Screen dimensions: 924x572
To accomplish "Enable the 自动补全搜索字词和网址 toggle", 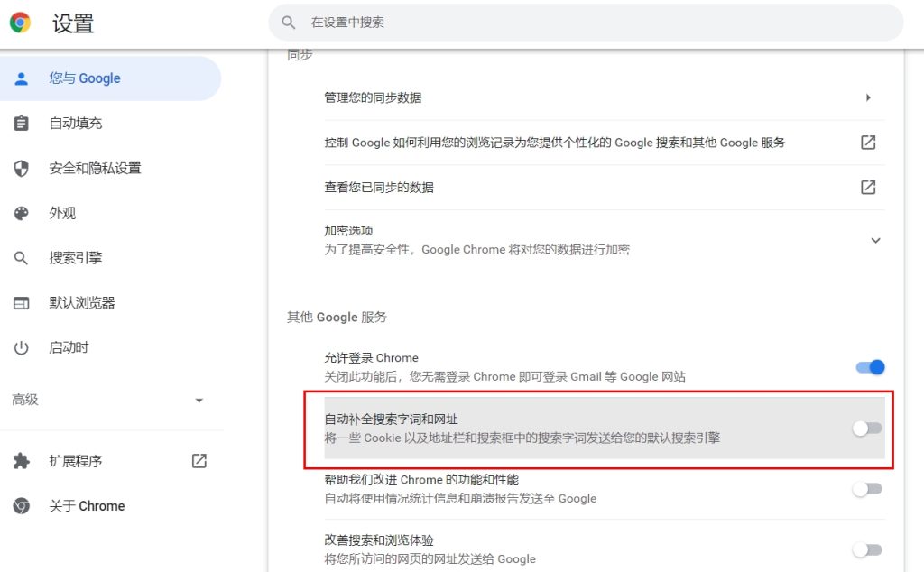I will [867, 429].
